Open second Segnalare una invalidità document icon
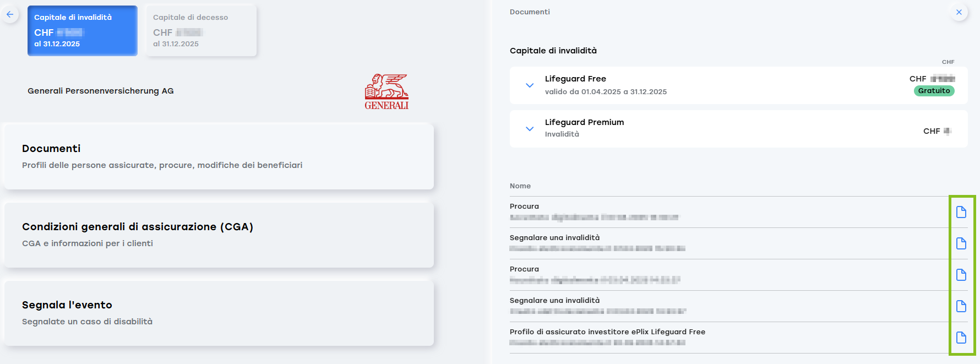 point(961,306)
